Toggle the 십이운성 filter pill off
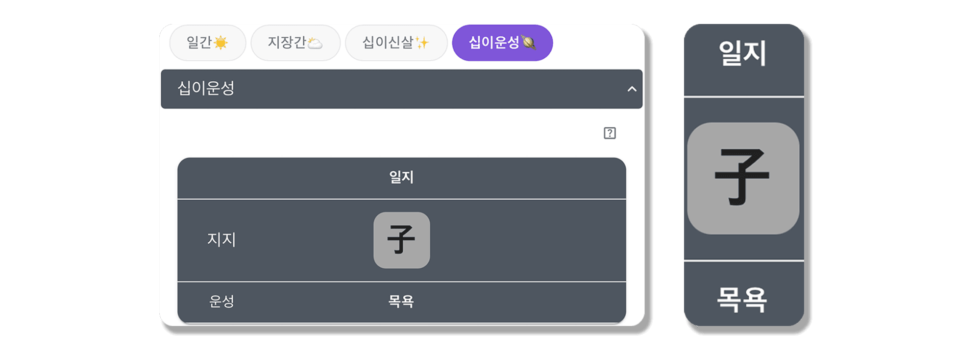 coord(503,43)
